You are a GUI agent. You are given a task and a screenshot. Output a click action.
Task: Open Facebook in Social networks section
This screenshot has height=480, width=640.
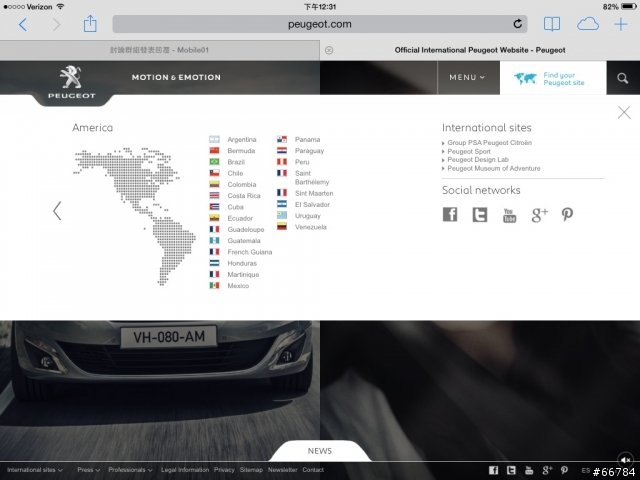(x=450, y=214)
